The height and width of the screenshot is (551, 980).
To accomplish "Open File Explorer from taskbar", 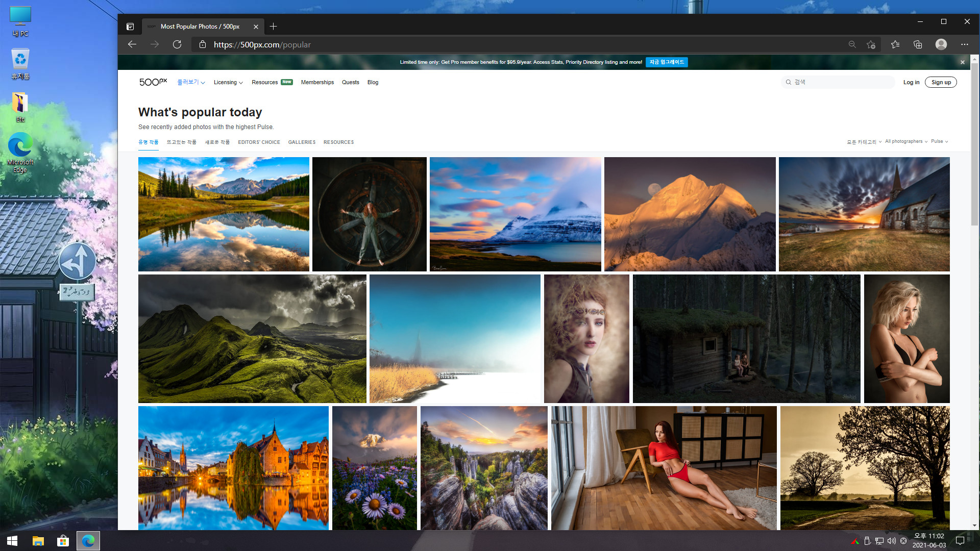I will pyautogui.click(x=38, y=541).
